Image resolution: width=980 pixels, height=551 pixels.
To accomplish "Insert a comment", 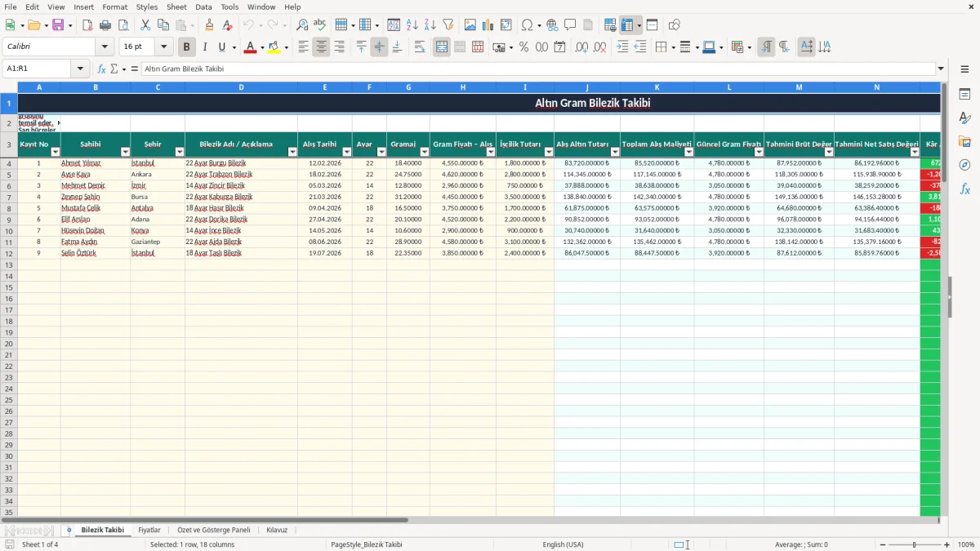I will [x=571, y=25].
